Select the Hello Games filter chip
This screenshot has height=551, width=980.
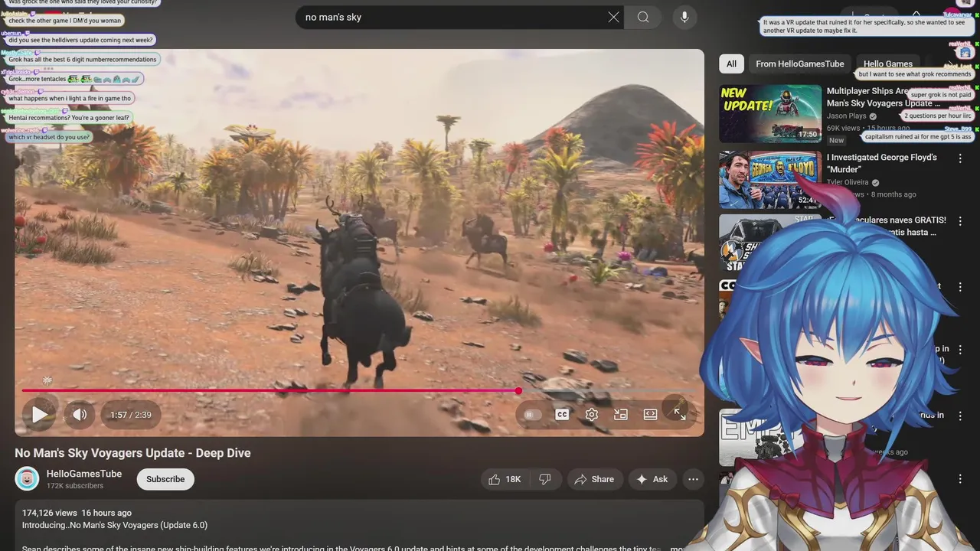[x=888, y=64]
